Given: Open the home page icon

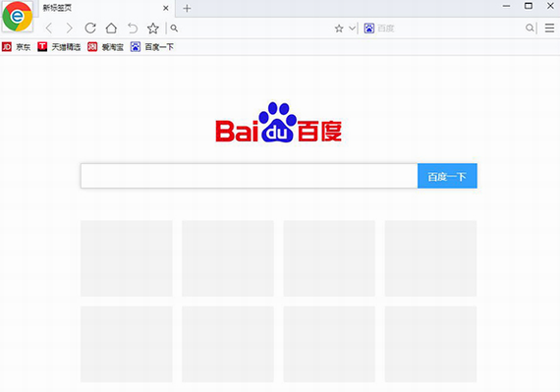Looking at the screenshot, I should tap(111, 28).
